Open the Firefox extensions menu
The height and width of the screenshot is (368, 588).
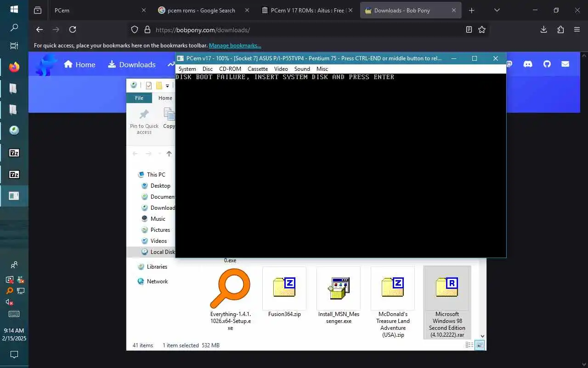coord(560,29)
